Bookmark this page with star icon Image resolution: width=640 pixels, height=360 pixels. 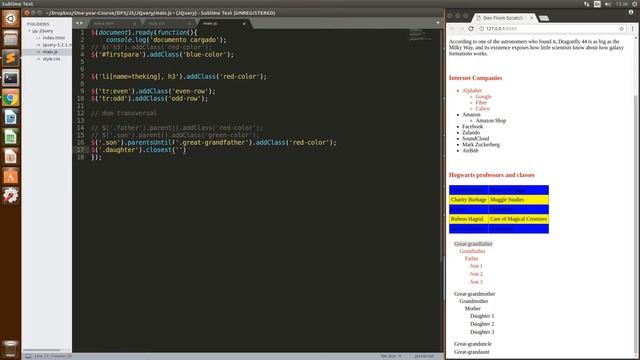[622, 29]
